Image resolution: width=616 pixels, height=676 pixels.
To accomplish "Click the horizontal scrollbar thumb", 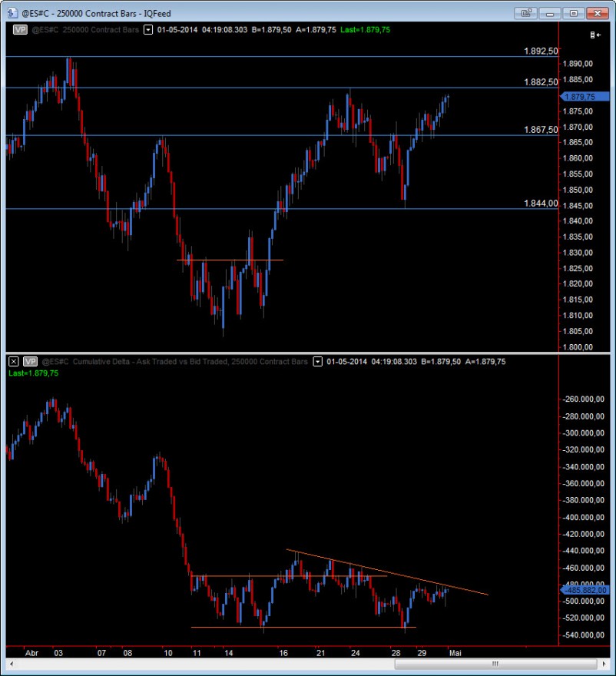I will pyautogui.click(x=495, y=664).
